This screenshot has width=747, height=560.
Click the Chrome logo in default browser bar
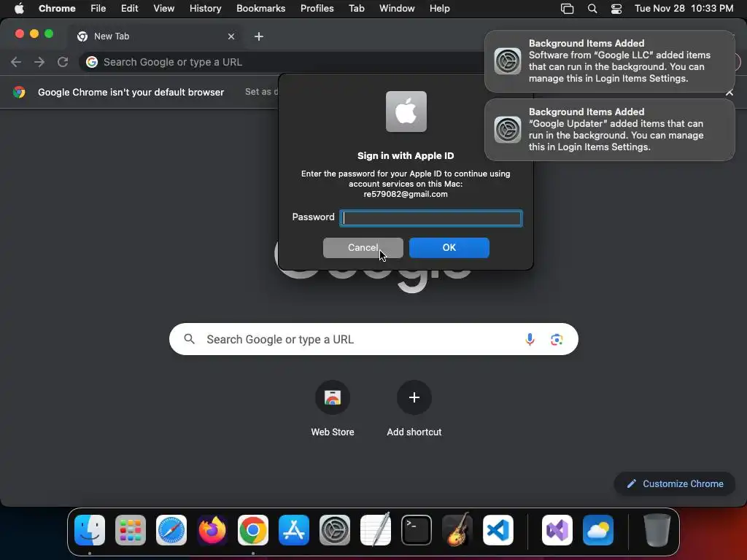click(19, 92)
